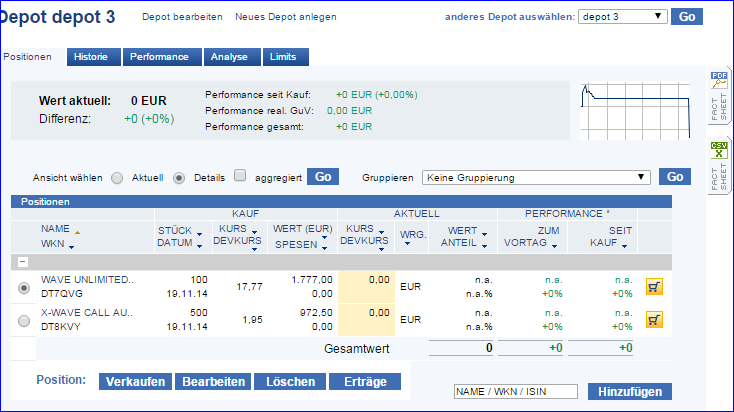The image size is (734, 412).
Task: Click the Verkaufen button
Action: [135, 382]
